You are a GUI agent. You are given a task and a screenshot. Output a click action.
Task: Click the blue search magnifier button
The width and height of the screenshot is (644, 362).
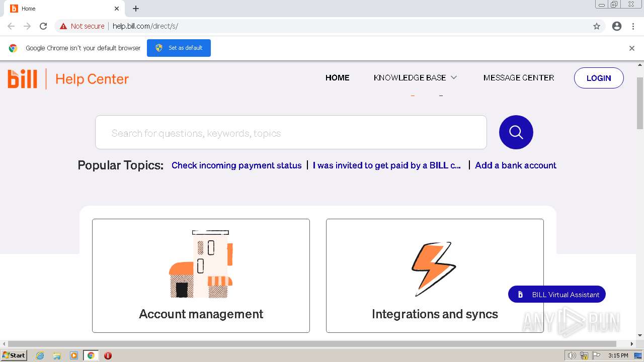pos(516,132)
